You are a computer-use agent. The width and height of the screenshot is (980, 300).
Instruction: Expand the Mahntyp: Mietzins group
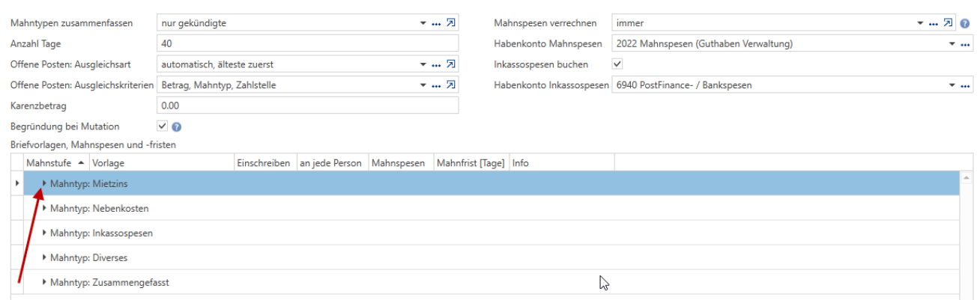44,183
